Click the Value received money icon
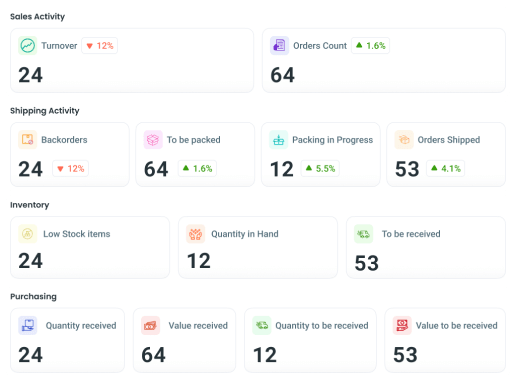Viewport: 516px width, 383px height. click(150, 325)
